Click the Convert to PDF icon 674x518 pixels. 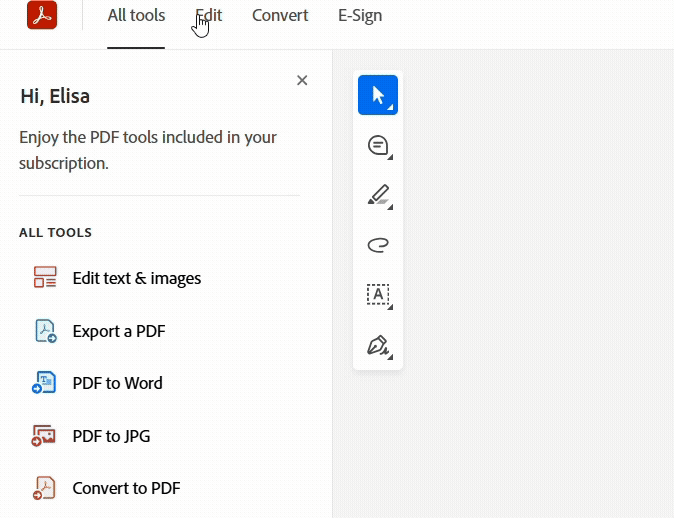(x=44, y=488)
